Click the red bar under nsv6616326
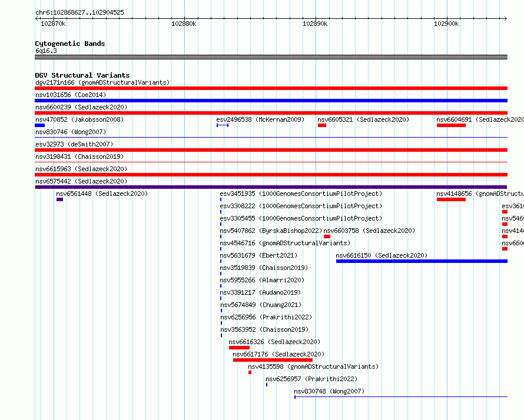 (239, 348)
